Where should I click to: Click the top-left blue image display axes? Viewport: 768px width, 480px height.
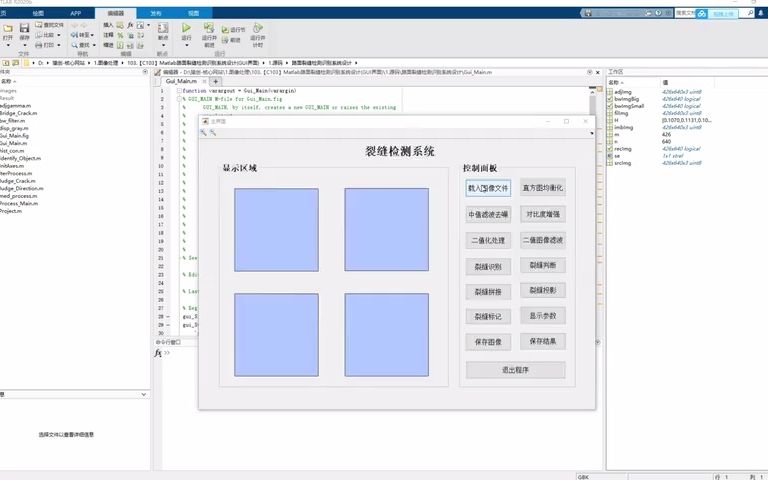(x=276, y=230)
